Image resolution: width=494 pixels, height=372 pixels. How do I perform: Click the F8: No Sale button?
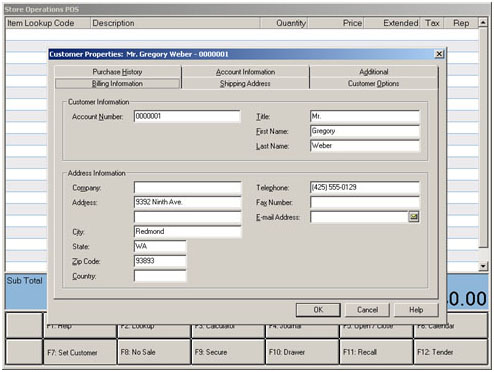point(154,352)
